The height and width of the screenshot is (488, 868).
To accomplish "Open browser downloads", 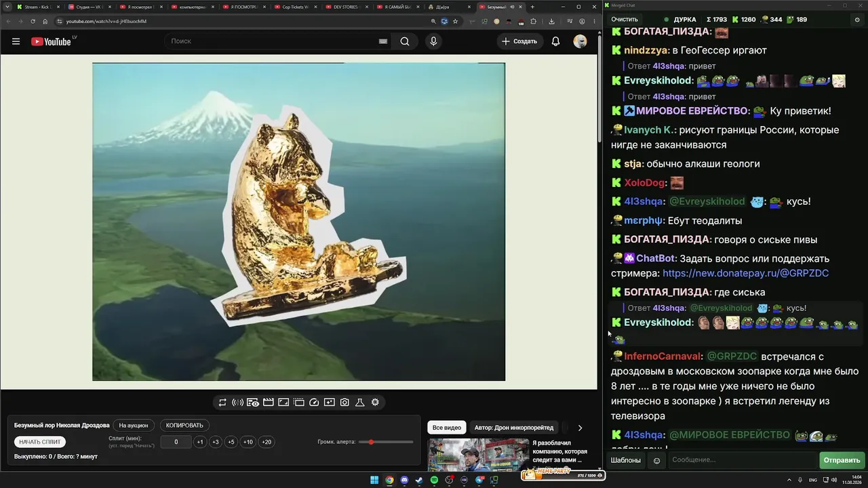I will click(x=551, y=21).
